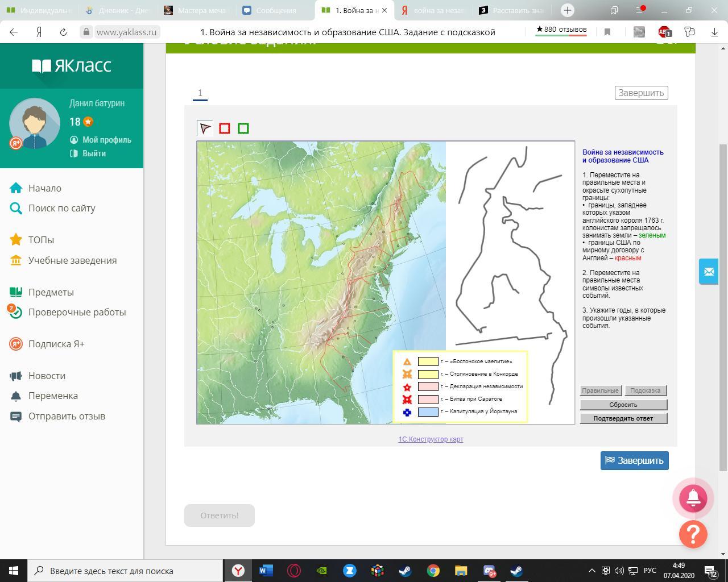This screenshot has width=728, height=582.
Task: Confirm the answer with Подтвердить ответ
Action: pos(623,418)
